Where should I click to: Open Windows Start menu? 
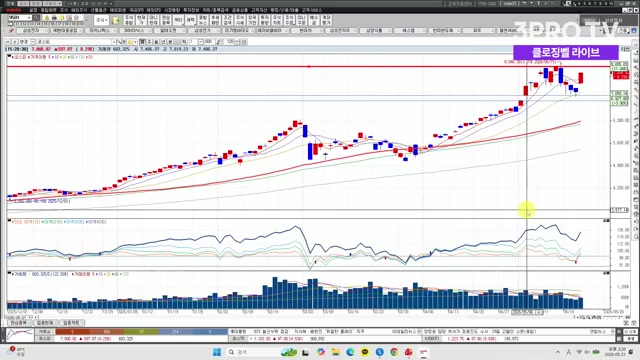(x=217, y=352)
